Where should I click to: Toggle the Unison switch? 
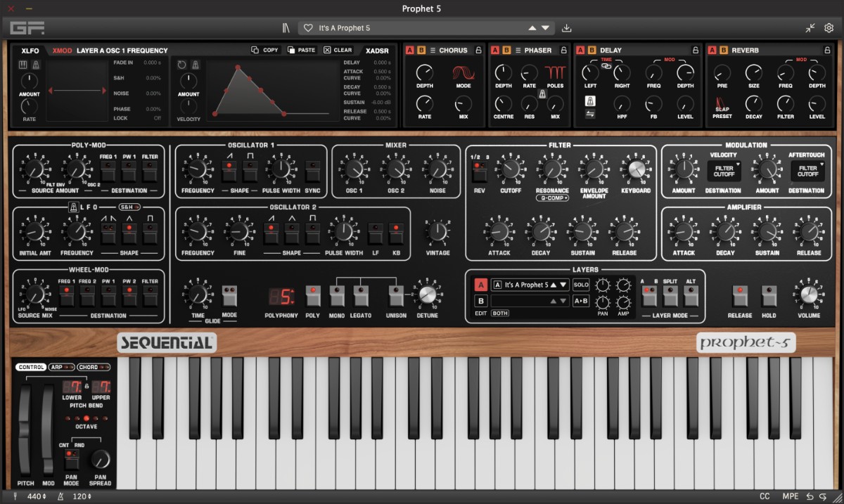(396, 296)
